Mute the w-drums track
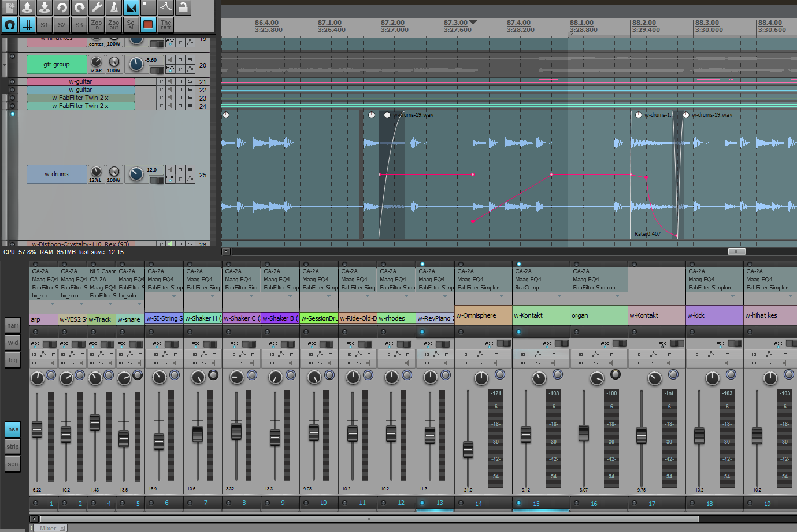797x532 pixels. pos(180,169)
